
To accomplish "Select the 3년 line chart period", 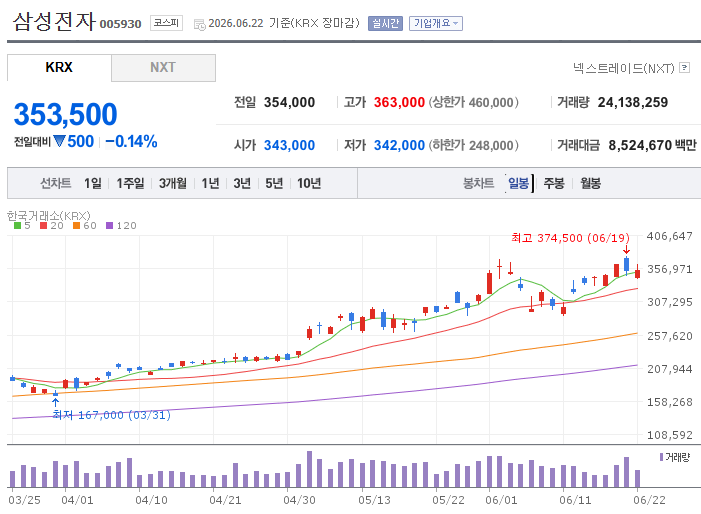I will tap(242, 183).
